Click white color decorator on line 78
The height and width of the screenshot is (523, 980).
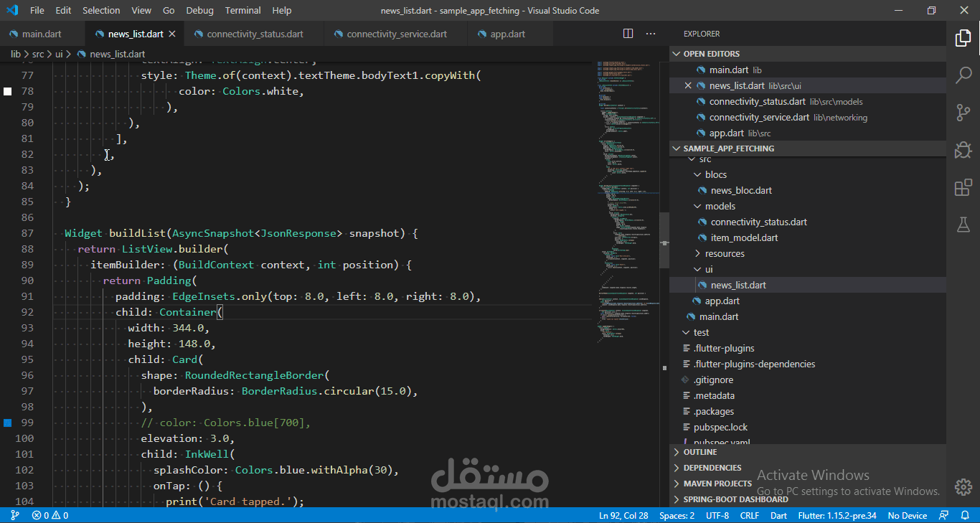(x=8, y=91)
